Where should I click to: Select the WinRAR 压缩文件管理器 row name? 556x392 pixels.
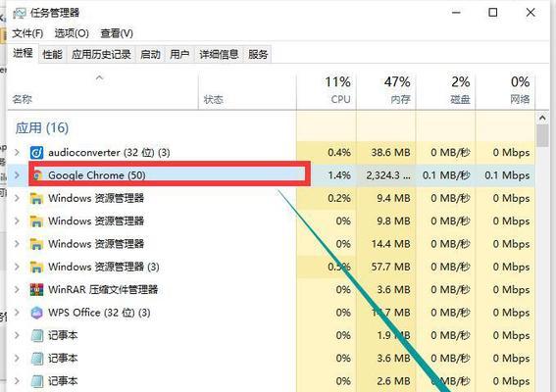click(103, 290)
